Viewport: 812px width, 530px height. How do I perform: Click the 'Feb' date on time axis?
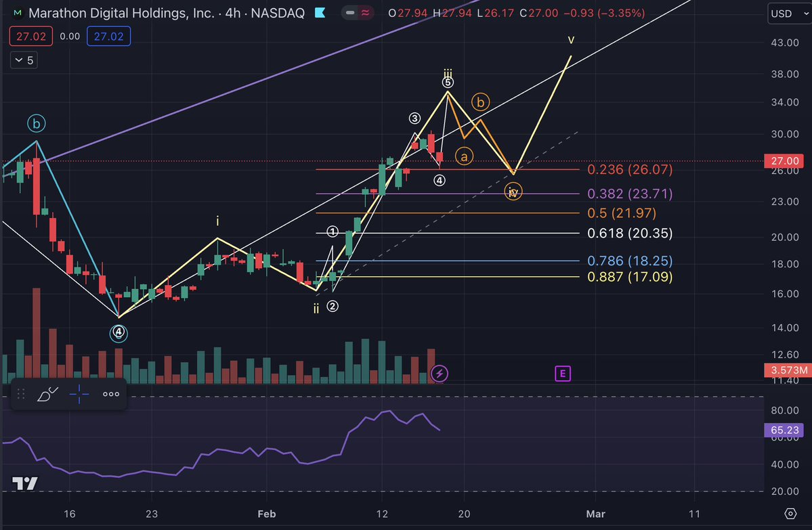[267, 514]
